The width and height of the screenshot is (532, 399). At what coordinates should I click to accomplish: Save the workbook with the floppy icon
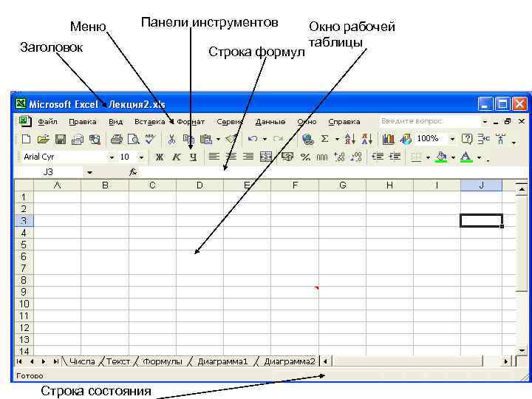click(x=61, y=140)
